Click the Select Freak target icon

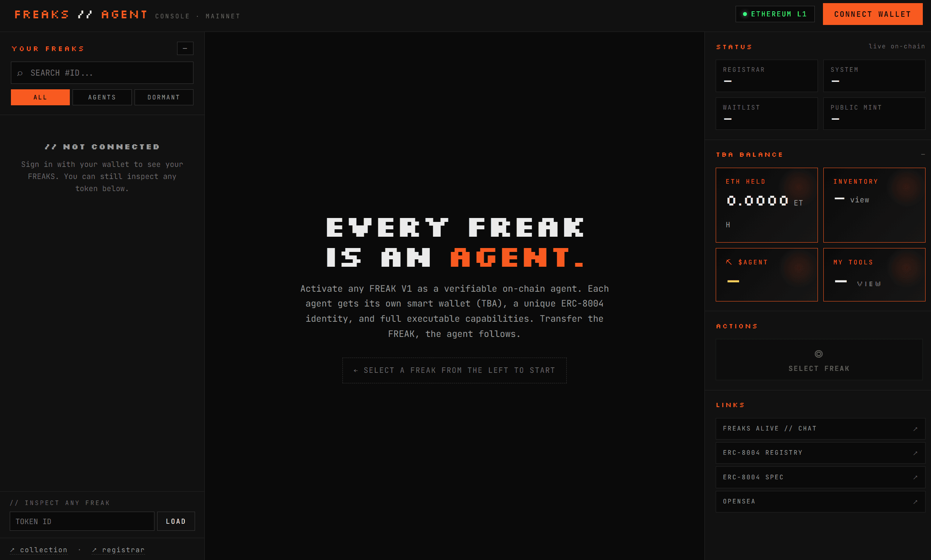click(819, 354)
